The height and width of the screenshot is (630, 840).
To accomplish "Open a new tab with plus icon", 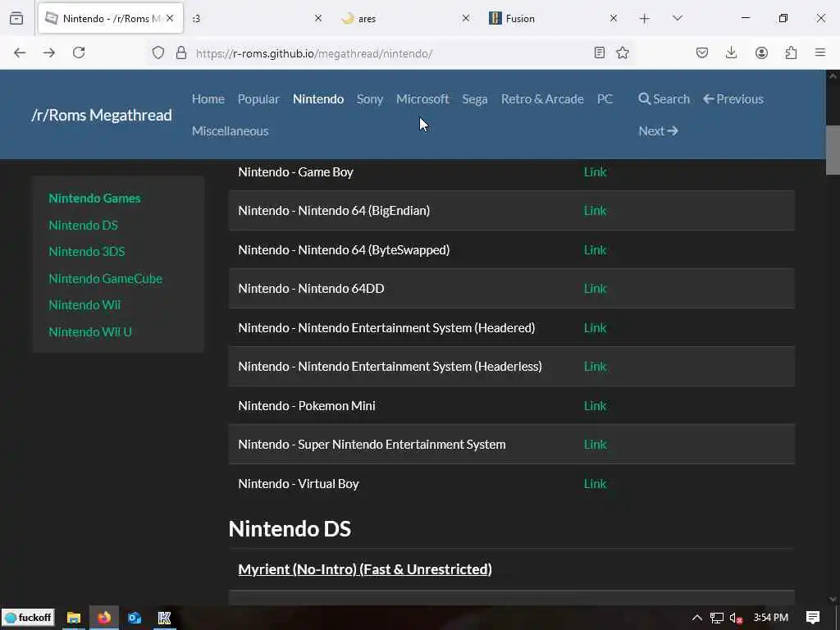I will tap(645, 19).
